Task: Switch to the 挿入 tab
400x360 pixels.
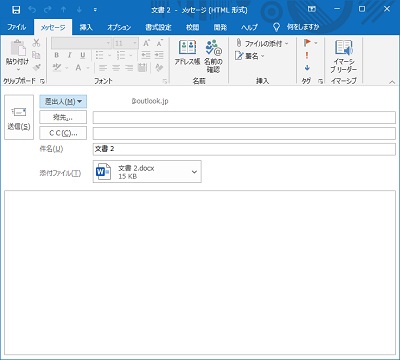Action: [x=86, y=27]
